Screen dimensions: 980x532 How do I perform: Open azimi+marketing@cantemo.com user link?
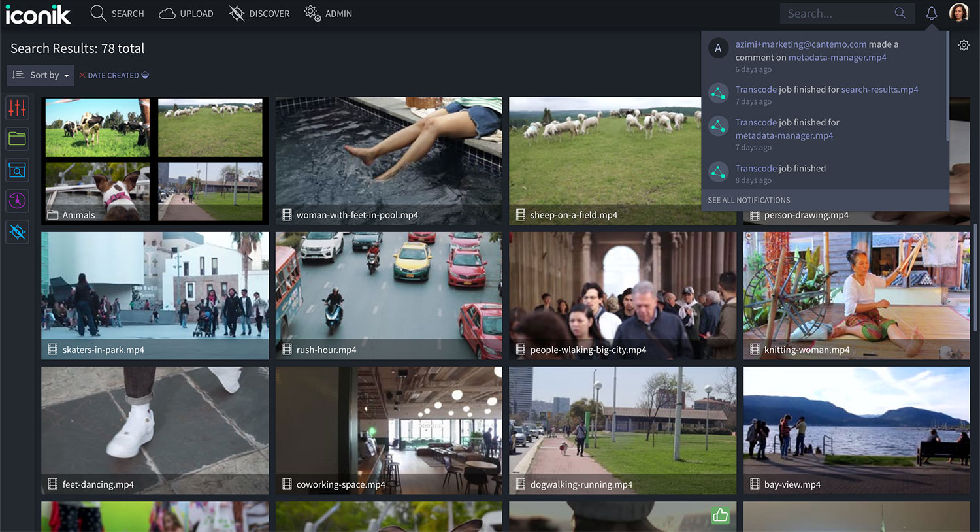click(801, 44)
